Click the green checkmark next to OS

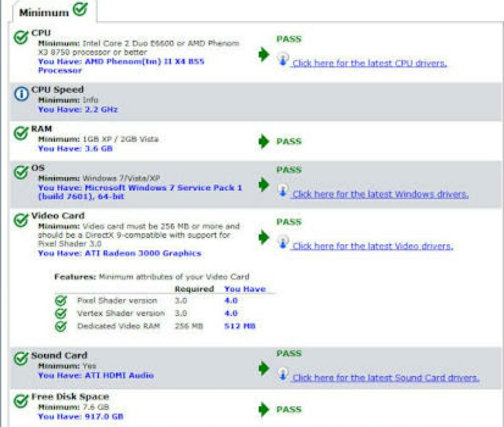coord(21,172)
